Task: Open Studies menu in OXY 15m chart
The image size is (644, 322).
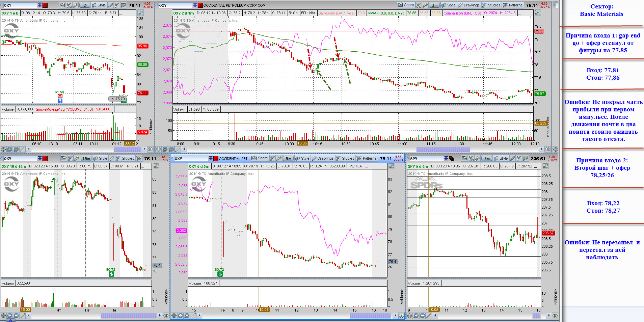Action: point(125,158)
